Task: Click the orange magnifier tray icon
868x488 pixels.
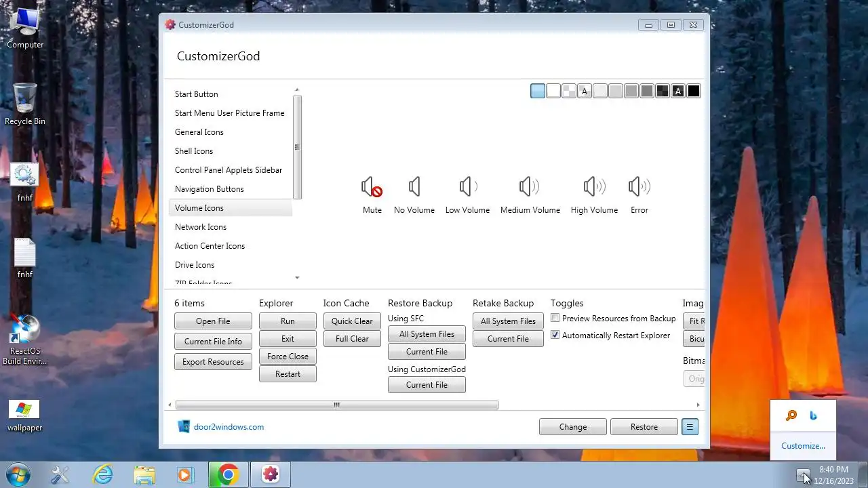Action: pos(791,415)
